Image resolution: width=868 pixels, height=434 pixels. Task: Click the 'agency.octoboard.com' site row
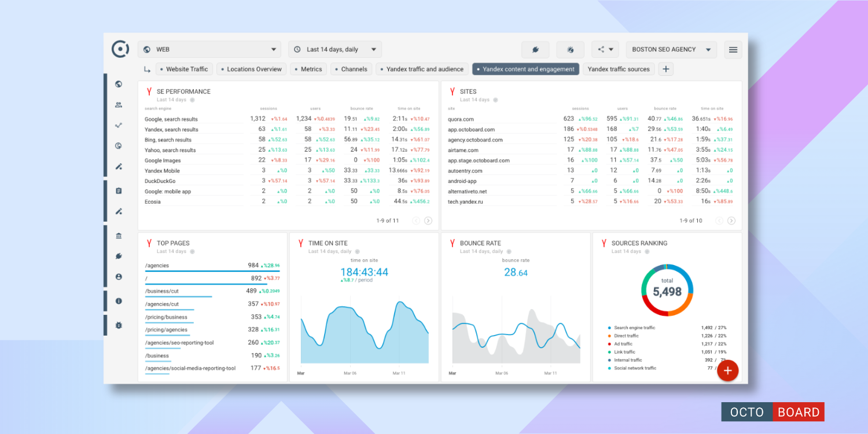tap(591, 139)
